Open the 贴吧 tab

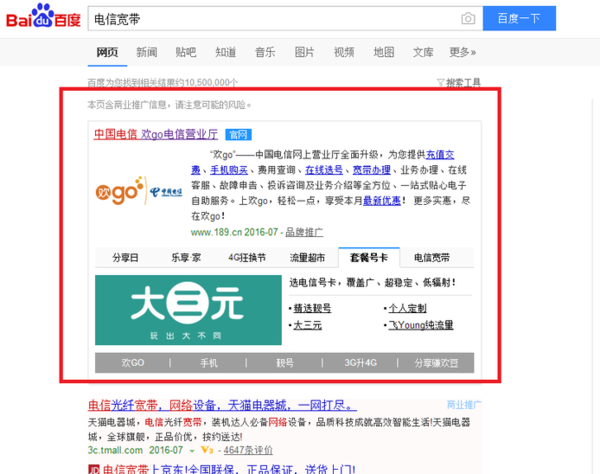tap(186, 52)
